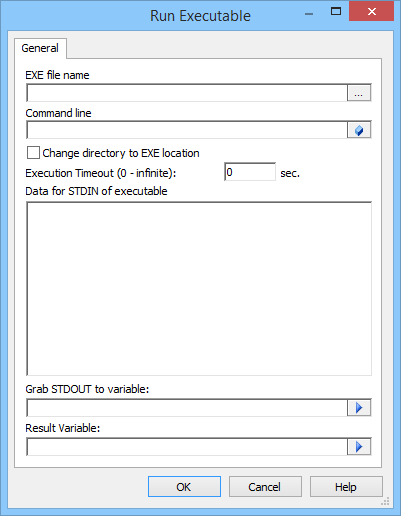Click the resize grip in the dialog corner
The width and height of the screenshot is (401, 516).
pyautogui.click(x=386, y=501)
